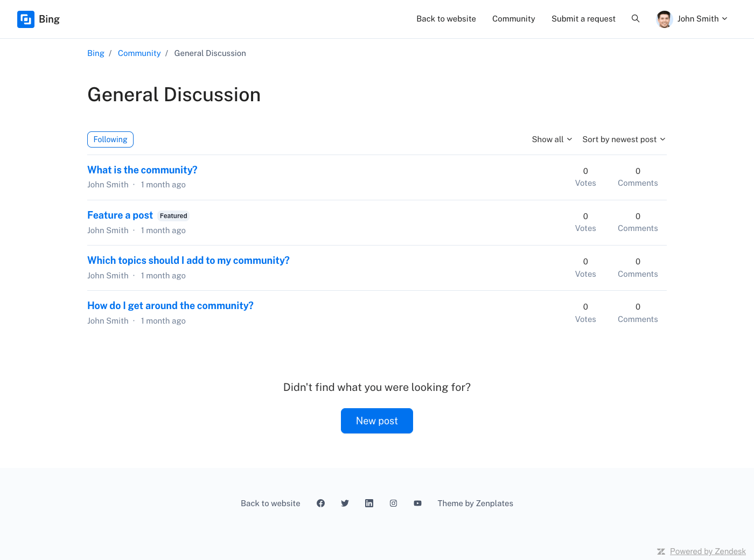The width and height of the screenshot is (754, 560).
Task: Go to Community in the top navigation
Action: point(513,19)
